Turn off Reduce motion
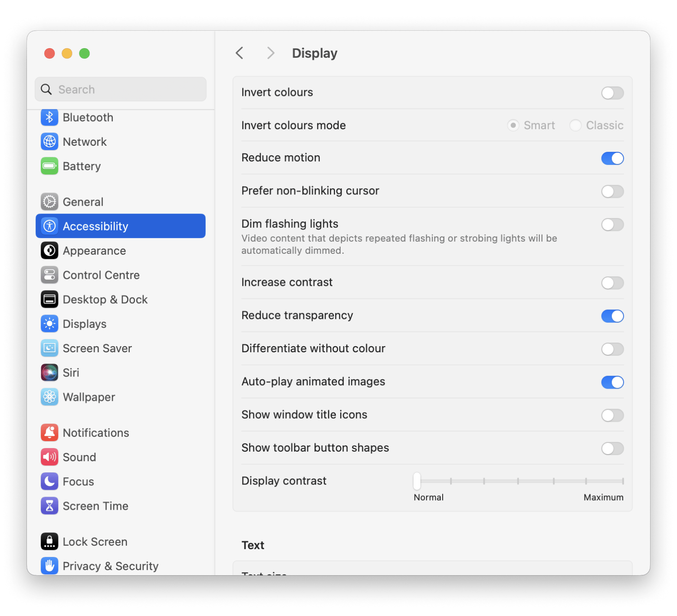This screenshot has height=616, width=677. click(612, 158)
